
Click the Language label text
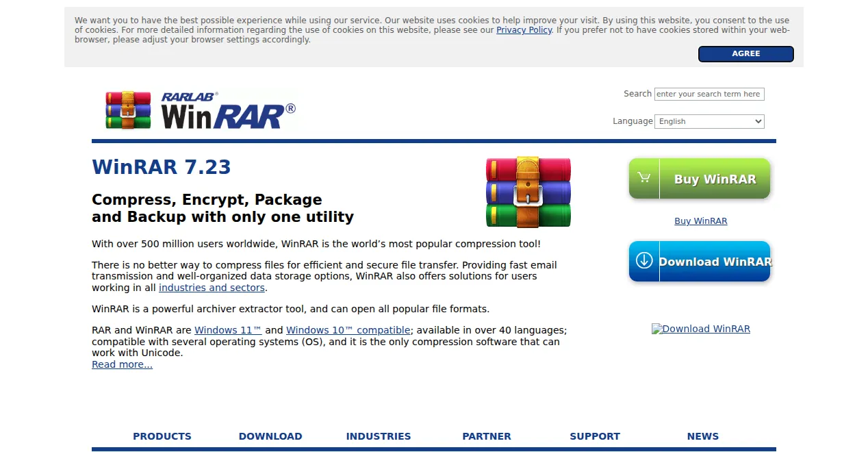pos(633,121)
